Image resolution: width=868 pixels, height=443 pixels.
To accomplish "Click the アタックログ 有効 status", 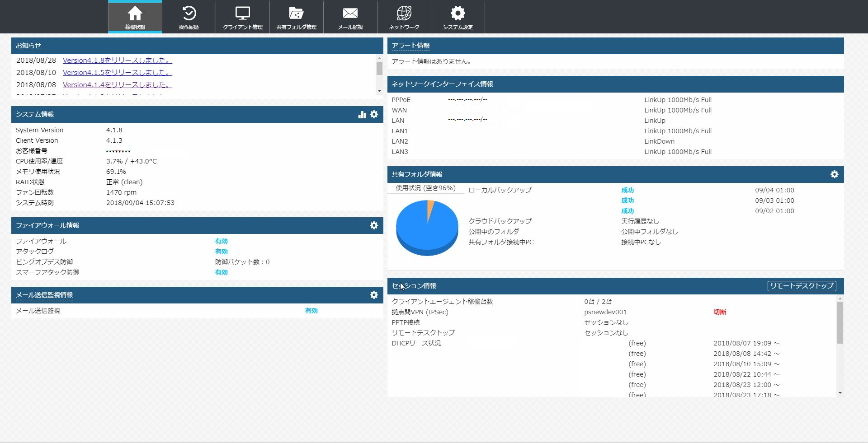I will point(222,252).
